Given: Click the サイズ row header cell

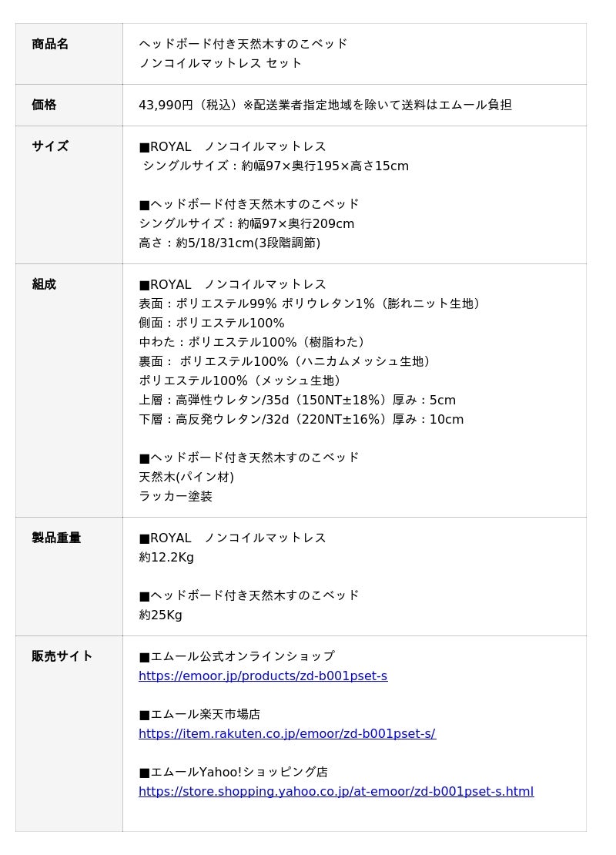Looking at the screenshot, I should point(69,195).
